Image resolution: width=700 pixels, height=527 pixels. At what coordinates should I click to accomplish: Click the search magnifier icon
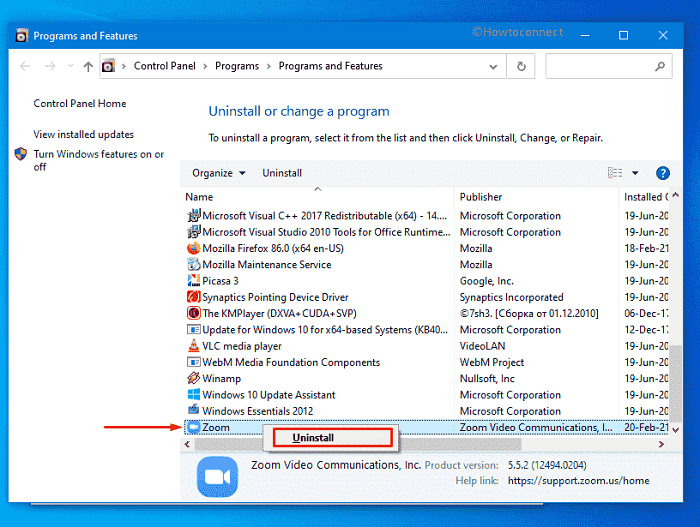pyautogui.click(x=660, y=66)
